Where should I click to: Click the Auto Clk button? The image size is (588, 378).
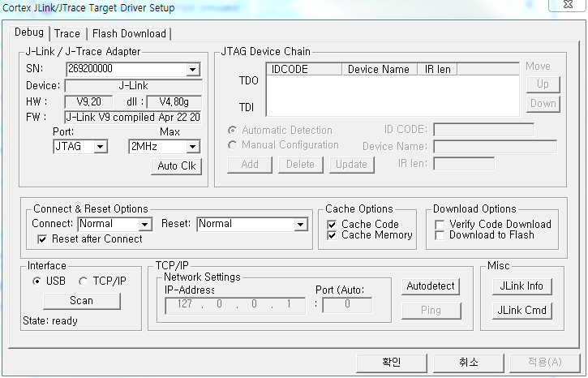click(177, 166)
